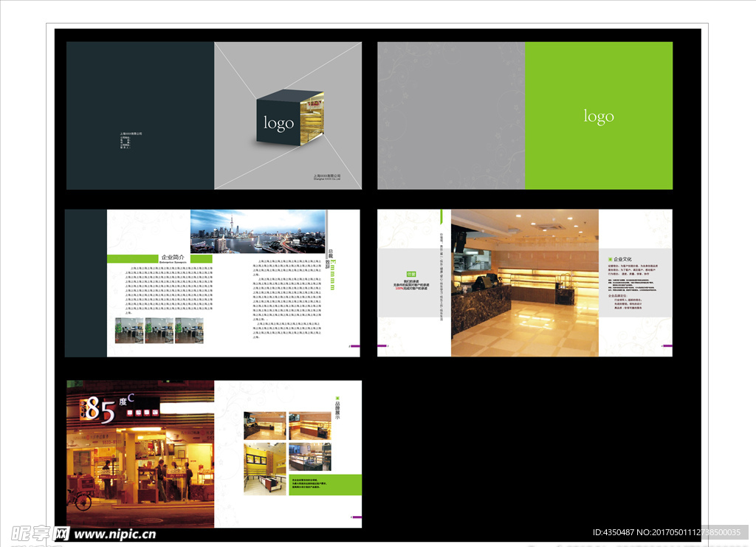Click the 3D logo cube on the cover

click(289, 119)
